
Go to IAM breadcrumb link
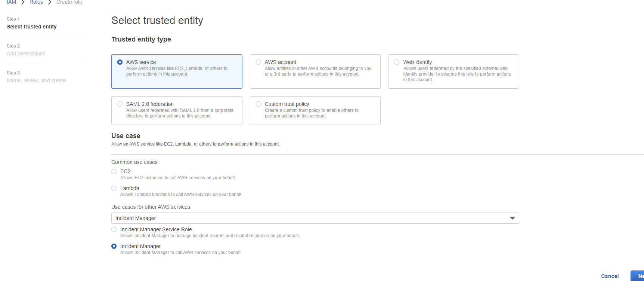pos(11,2)
